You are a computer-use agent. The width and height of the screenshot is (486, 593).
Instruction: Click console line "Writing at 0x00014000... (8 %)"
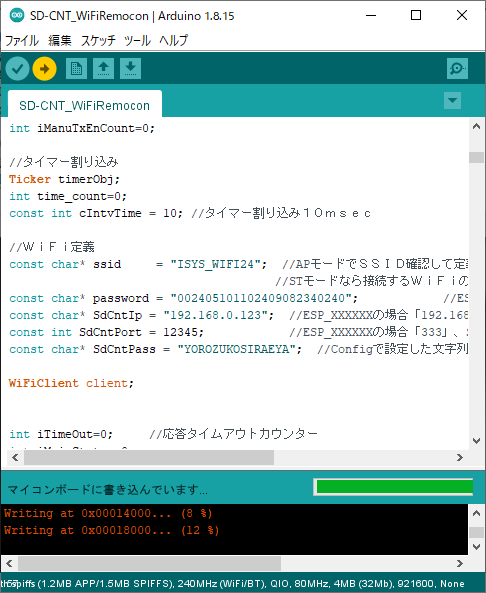108,513
